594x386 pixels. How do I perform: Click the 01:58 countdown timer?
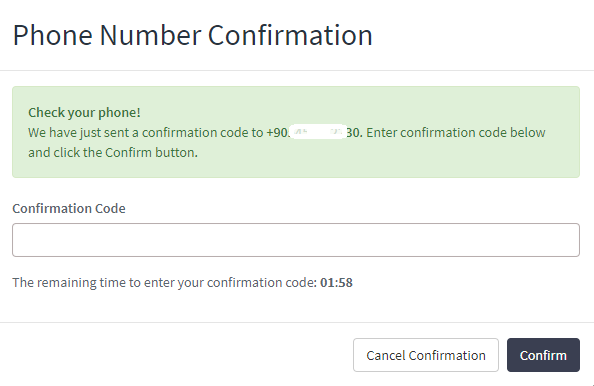(336, 283)
